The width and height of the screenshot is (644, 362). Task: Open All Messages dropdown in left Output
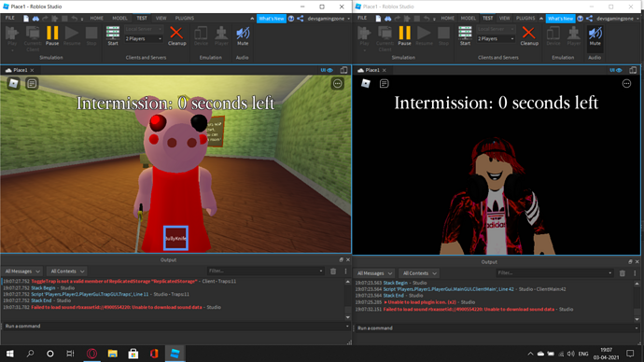click(x=22, y=271)
